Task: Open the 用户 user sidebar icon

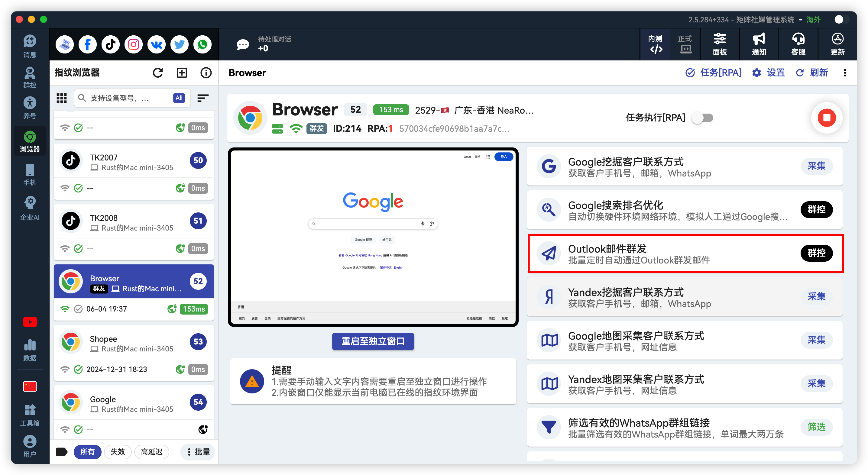Action: pyautogui.click(x=30, y=446)
